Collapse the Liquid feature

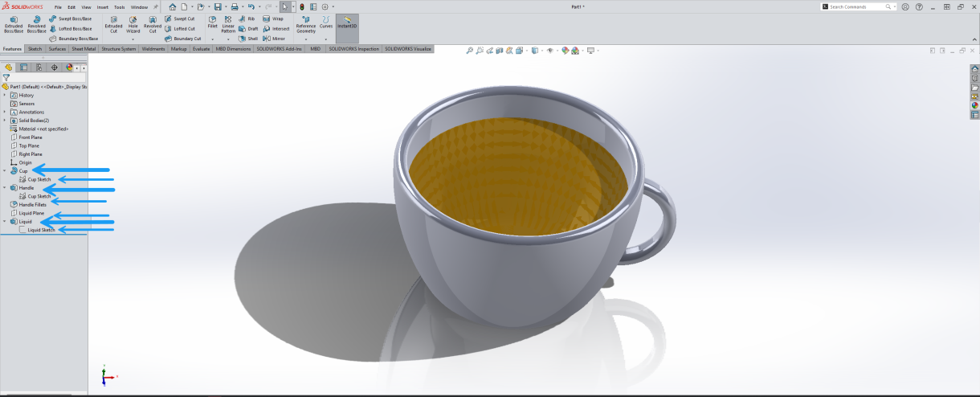point(4,221)
